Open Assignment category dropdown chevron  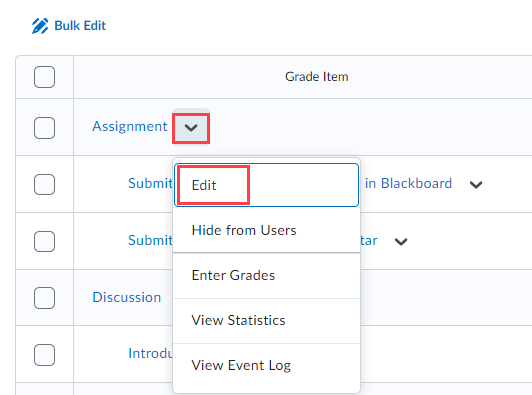tap(191, 128)
